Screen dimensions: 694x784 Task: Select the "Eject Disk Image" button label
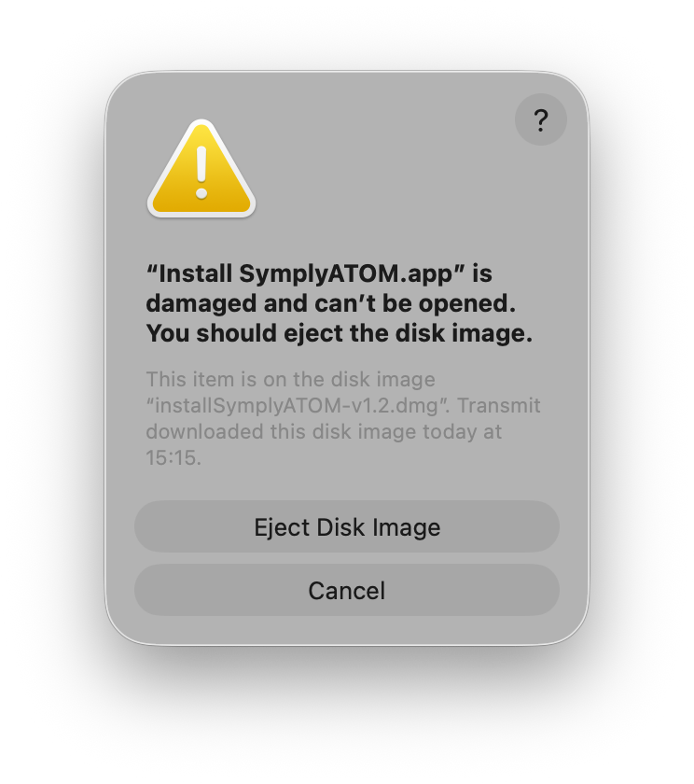[x=347, y=527]
